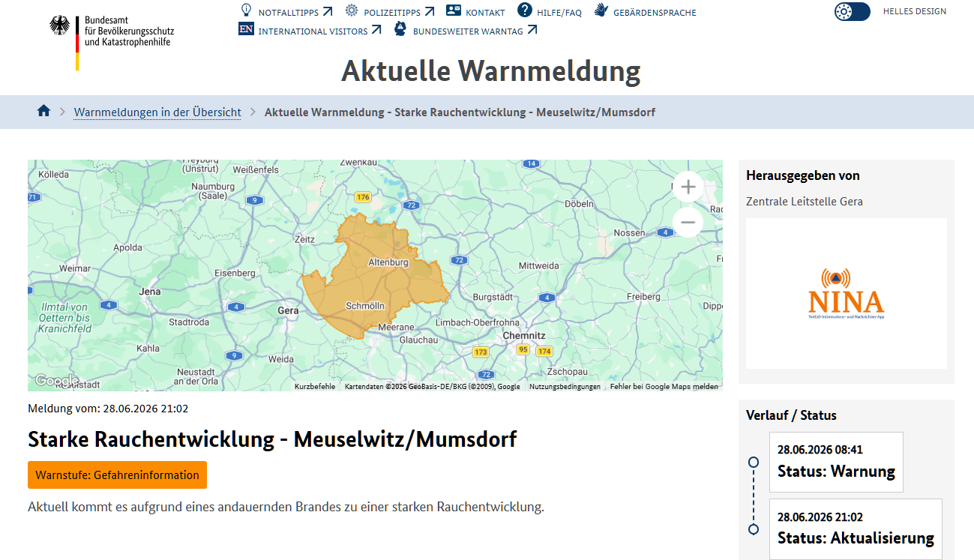The image size is (974, 560).
Task: Click the Chemnitz label on the map
Action: pos(524,335)
